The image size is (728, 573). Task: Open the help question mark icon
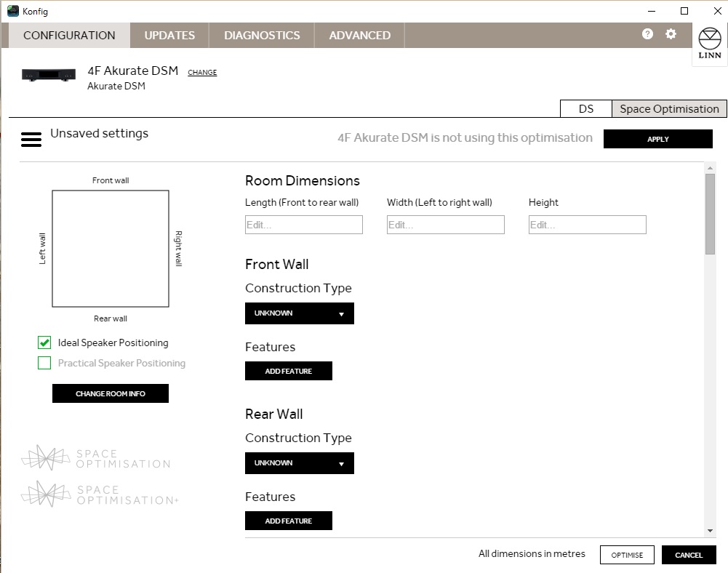[x=647, y=34]
